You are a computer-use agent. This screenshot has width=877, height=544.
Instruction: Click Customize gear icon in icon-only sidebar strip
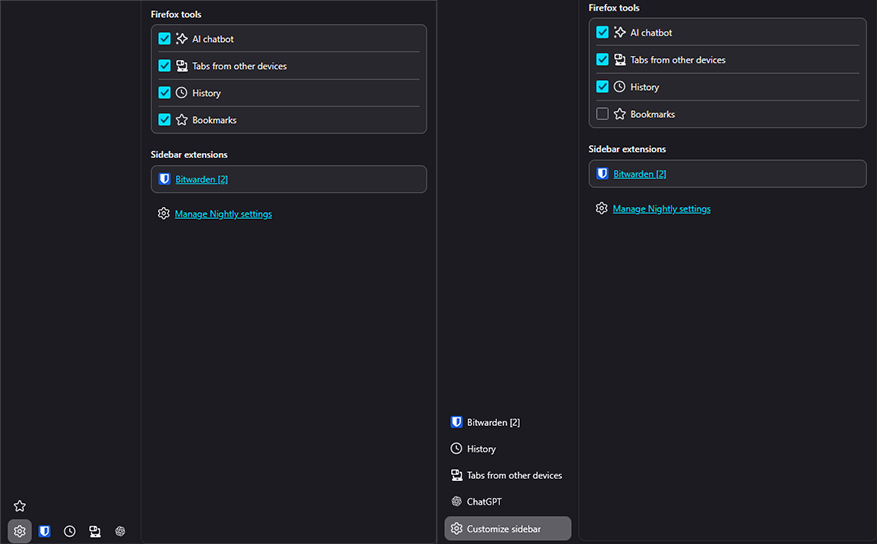(19, 531)
